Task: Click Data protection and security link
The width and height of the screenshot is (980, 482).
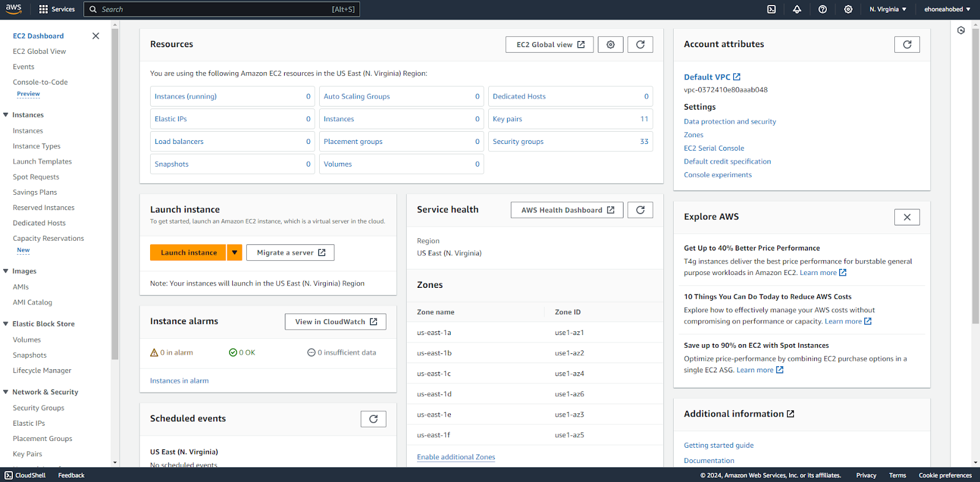Action: 730,122
